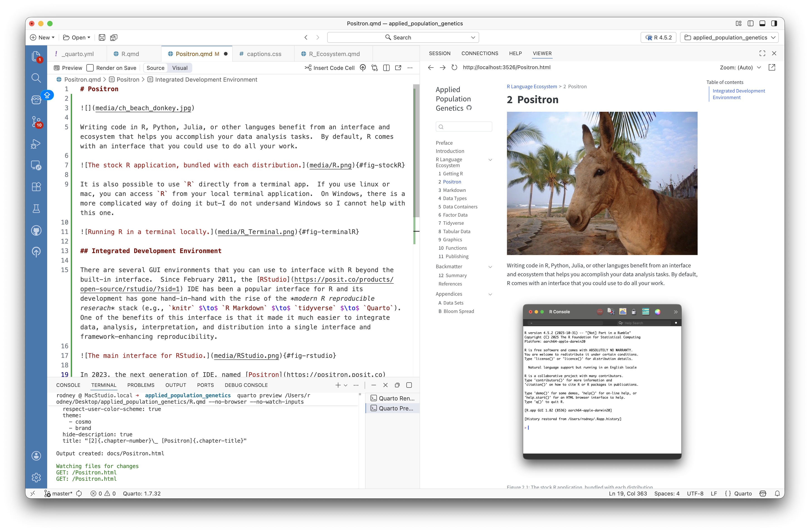
Task: Open the Extensions view in sidebar
Action: click(x=36, y=187)
